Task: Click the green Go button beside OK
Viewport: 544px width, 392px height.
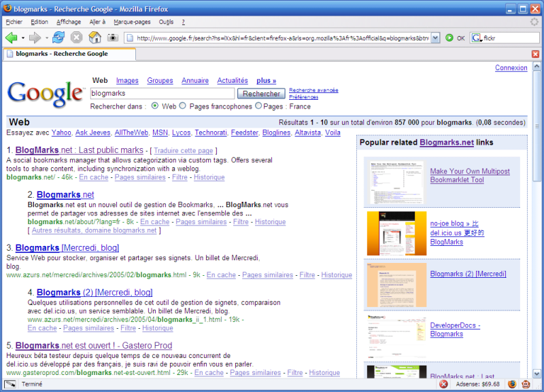Action: click(x=449, y=38)
